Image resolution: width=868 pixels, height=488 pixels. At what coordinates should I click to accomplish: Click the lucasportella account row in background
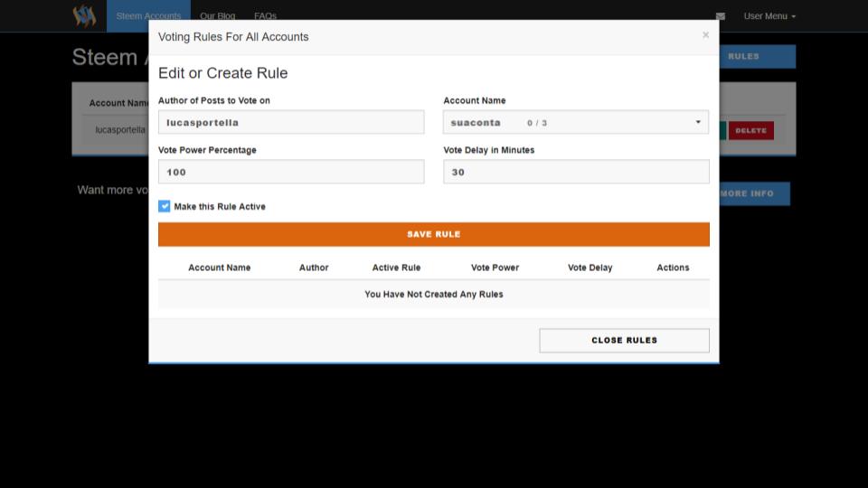point(120,130)
